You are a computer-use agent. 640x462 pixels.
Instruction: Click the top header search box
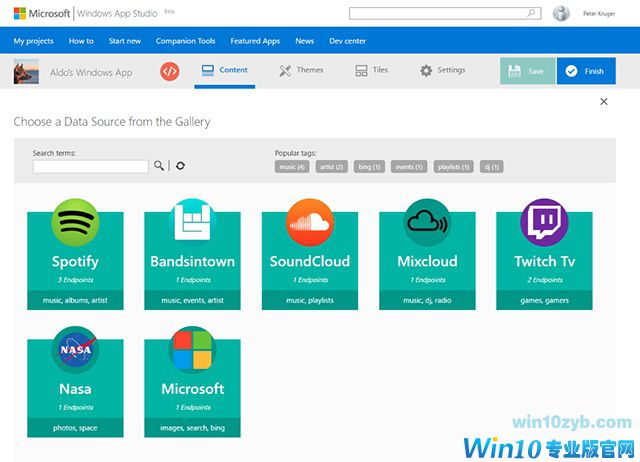click(445, 13)
